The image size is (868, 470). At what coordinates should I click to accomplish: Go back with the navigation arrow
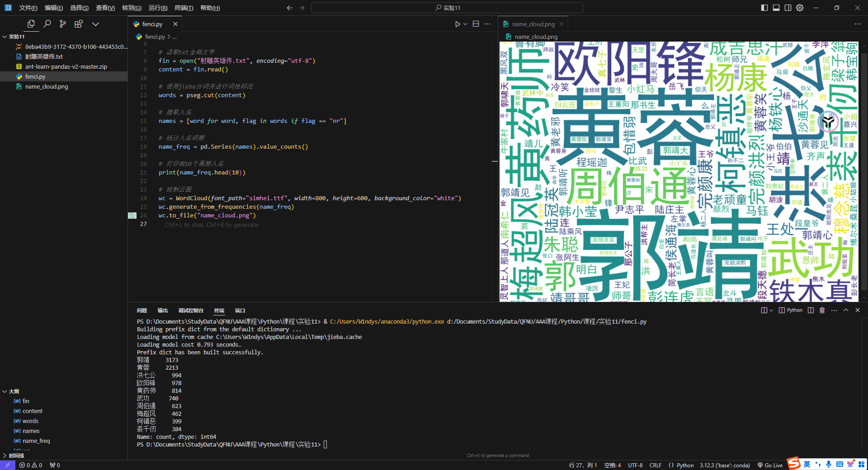click(290, 8)
